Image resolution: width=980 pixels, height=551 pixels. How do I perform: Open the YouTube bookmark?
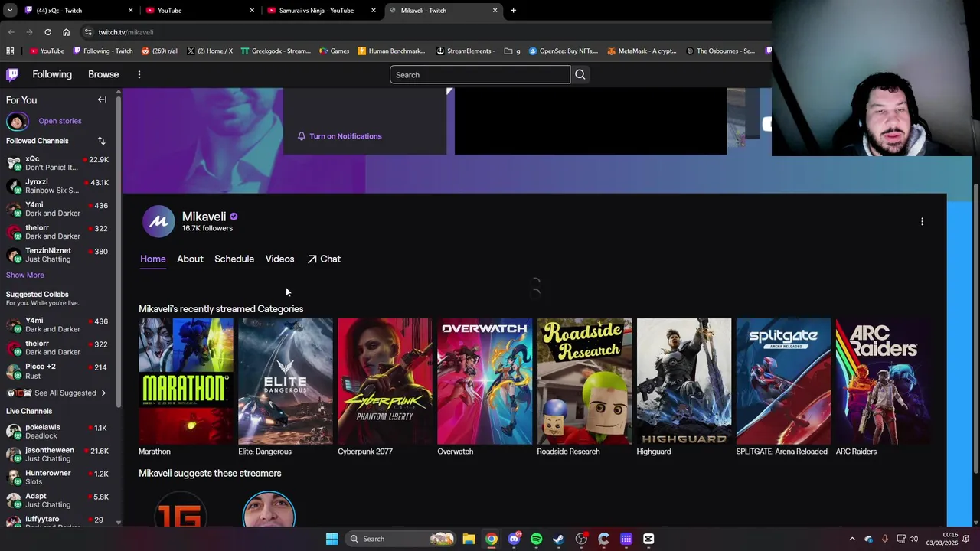pyautogui.click(x=47, y=51)
